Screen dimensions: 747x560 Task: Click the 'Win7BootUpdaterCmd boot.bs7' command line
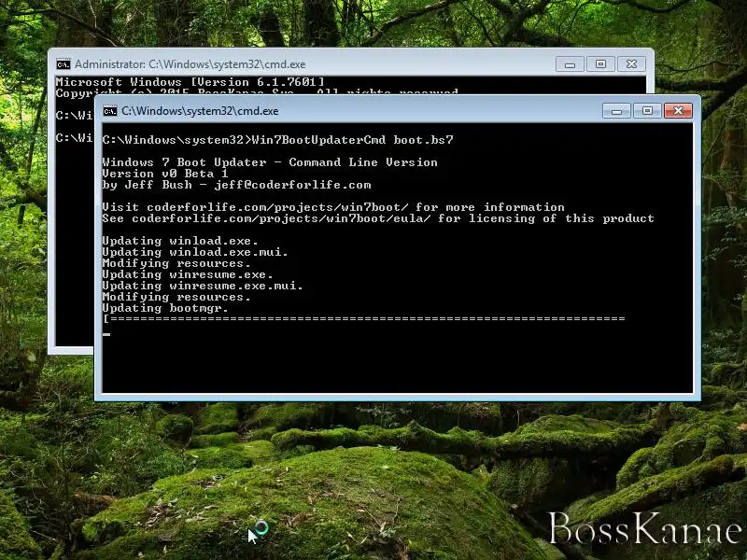pyautogui.click(x=277, y=140)
